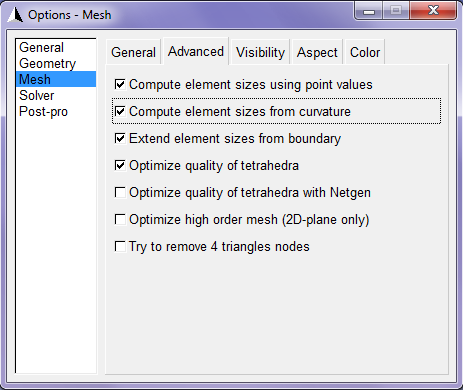This screenshot has width=465, height=392.
Task: Open the Color tab
Action: (365, 52)
